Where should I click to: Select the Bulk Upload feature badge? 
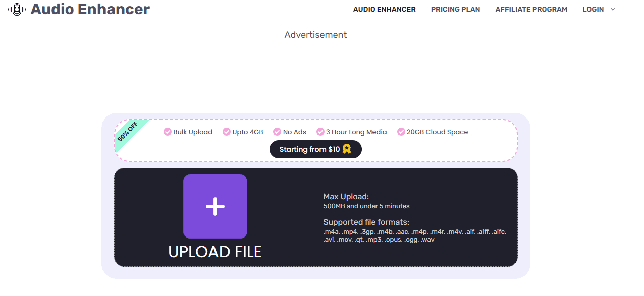[188, 132]
